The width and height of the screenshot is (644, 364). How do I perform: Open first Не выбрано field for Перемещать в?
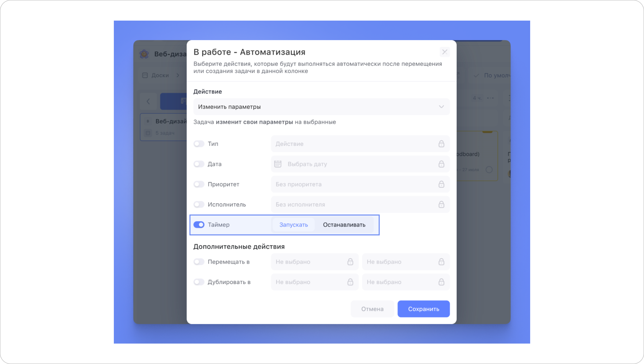coord(315,262)
